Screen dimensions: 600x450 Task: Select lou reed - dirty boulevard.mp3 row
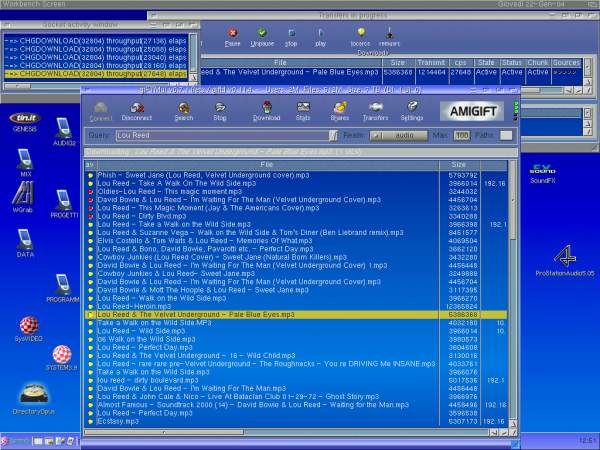pos(296,380)
